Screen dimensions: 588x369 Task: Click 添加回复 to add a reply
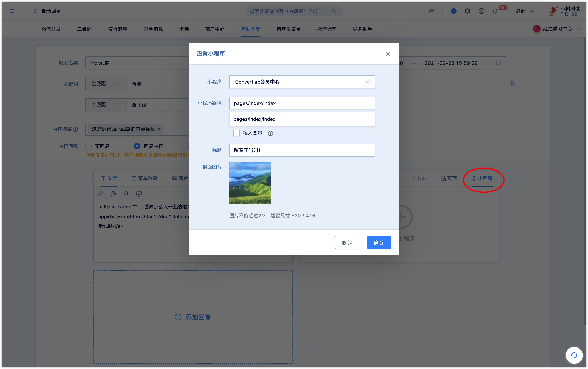pyautogui.click(x=193, y=317)
